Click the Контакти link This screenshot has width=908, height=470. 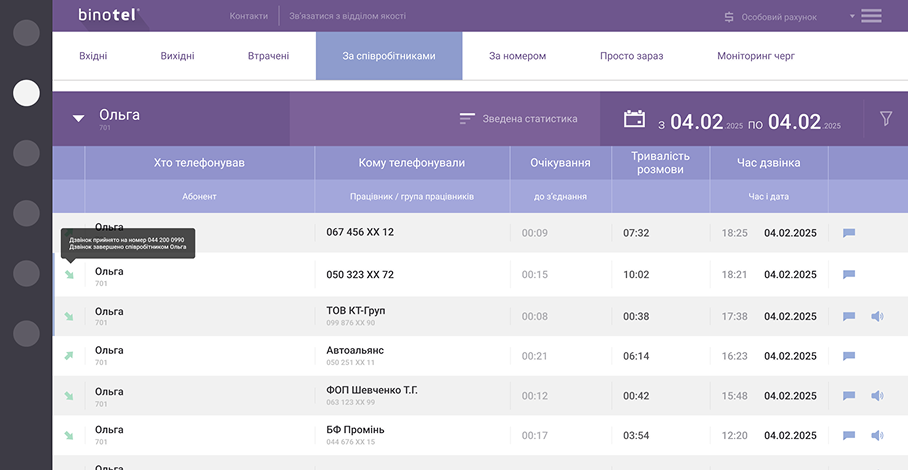coord(248,16)
